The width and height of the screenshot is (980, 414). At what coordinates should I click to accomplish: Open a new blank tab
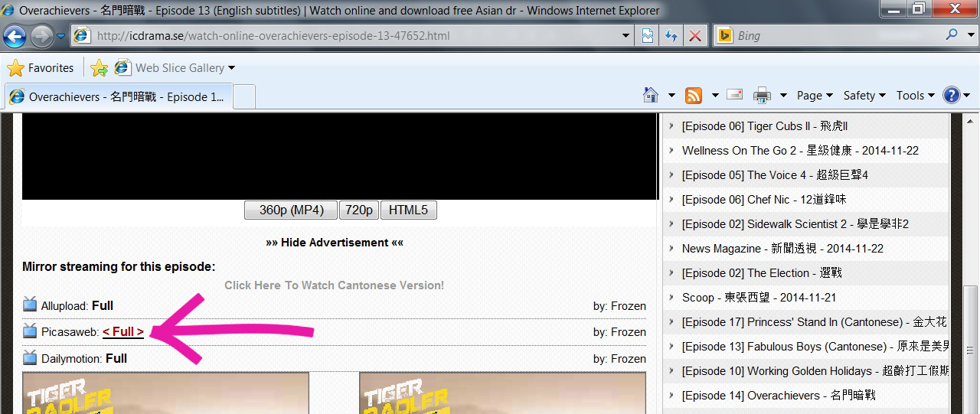[243, 97]
